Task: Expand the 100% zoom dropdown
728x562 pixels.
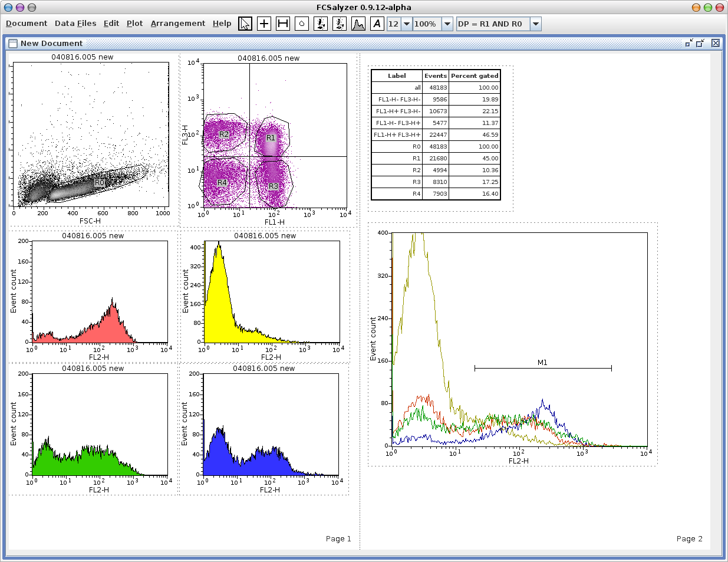Action: (x=447, y=24)
